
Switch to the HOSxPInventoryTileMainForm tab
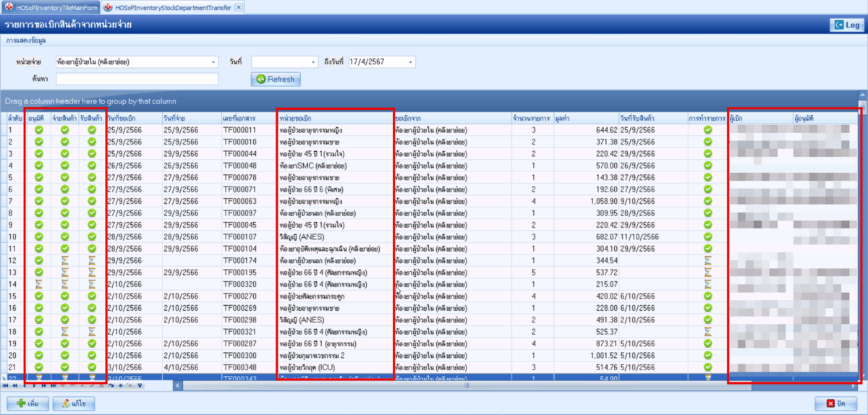(49, 7)
